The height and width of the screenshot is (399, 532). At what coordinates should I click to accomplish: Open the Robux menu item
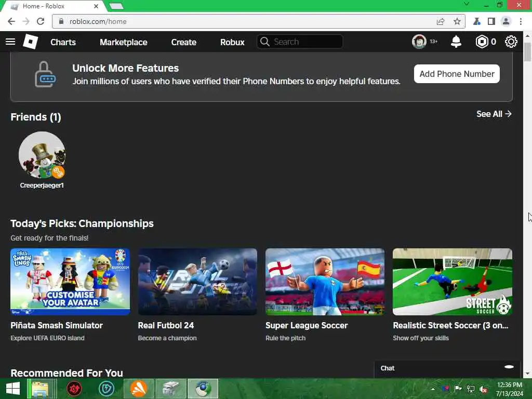[232, 42]
